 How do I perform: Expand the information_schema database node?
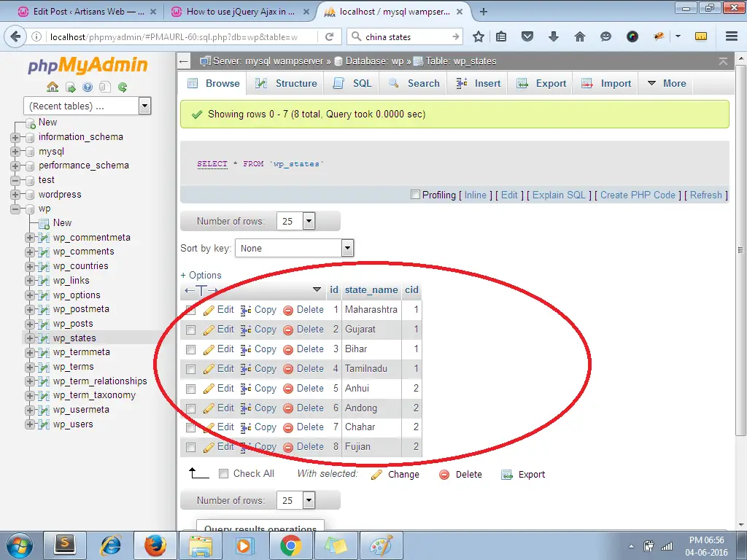click(15, 137)
